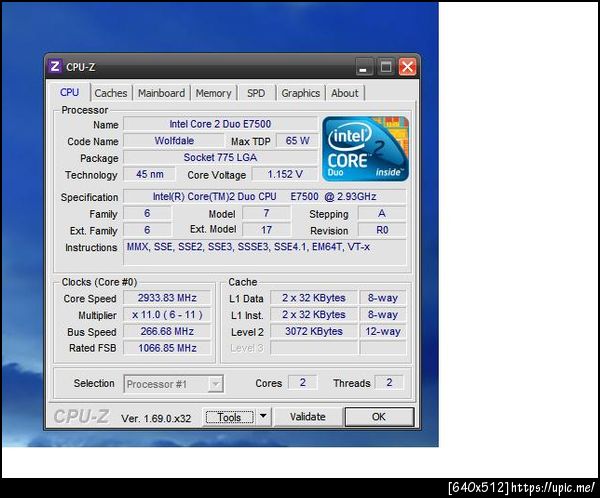Minimize the CPU-Z window
600x498 pixels.
pyautogui.click(x=364, y=67)
